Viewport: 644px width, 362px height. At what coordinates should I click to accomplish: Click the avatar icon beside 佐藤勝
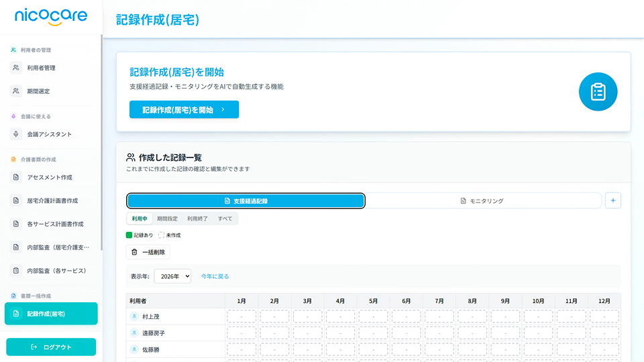point(134,349)
